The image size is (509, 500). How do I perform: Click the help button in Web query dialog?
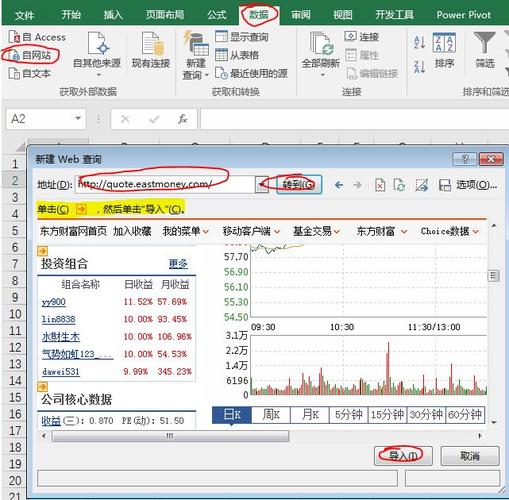pyautogui.click(x=465, y=159)
